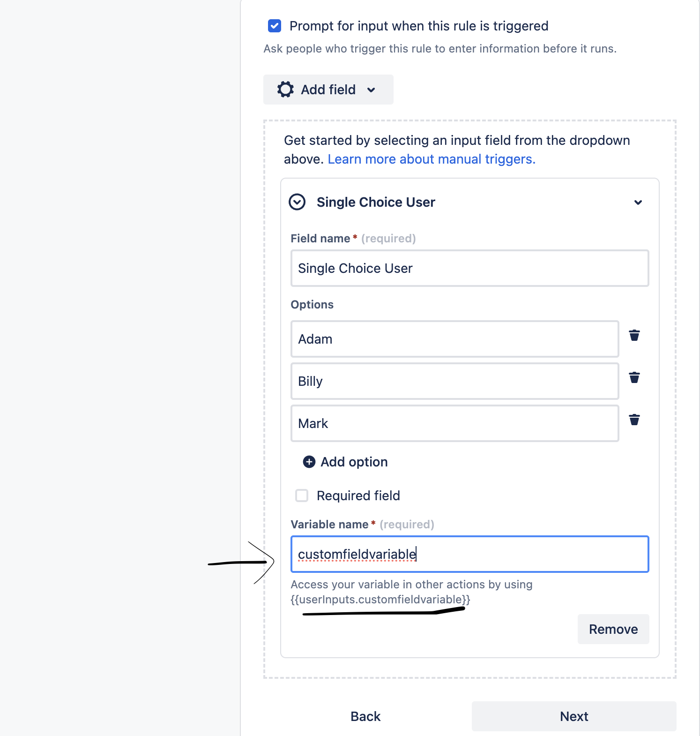Viewport: 700px width, 736px height.
Task: Click the Back button
Action: point(365,716)
